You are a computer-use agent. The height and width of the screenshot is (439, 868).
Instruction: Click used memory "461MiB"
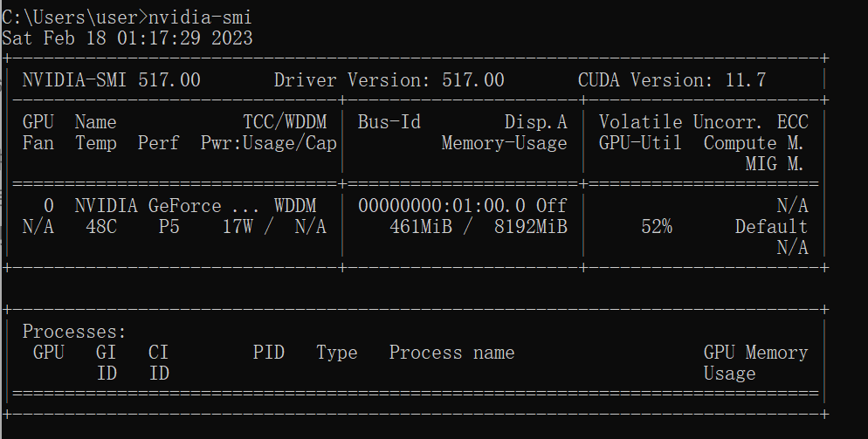tap(421, 227)
